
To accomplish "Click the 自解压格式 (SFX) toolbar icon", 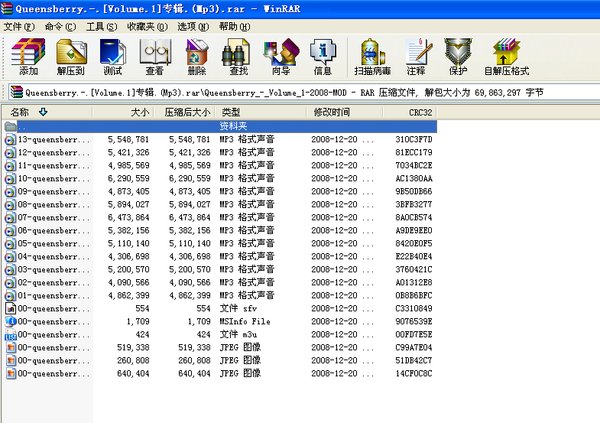I will pos(506,56).
